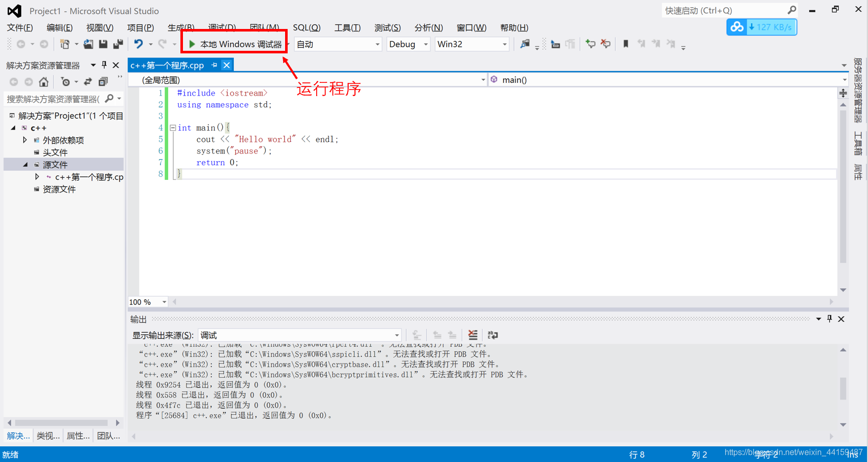Screen dimensions: 868x462
Task: Close the c++第一个程序.cpp tab
Action: (x=227, y=65)
